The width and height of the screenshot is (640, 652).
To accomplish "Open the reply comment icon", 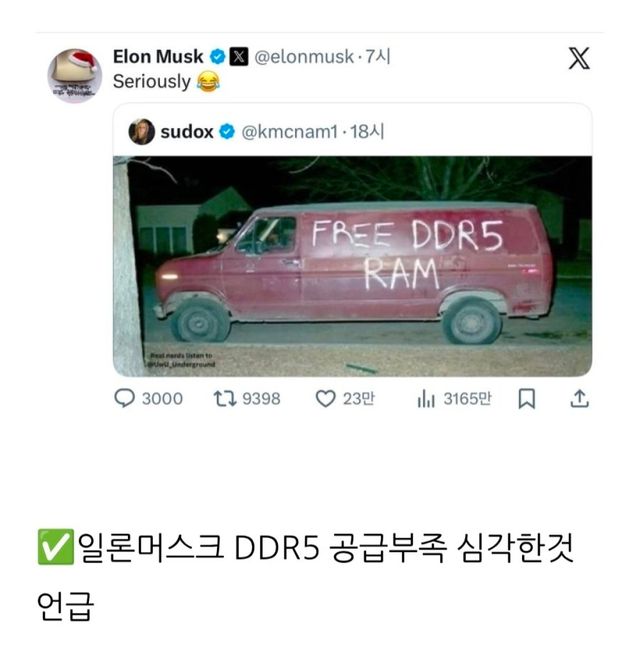I will tap(124, 398).
